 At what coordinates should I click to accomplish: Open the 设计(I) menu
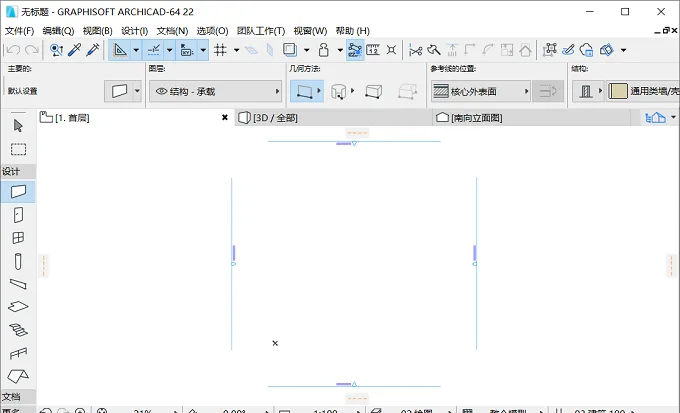point(134,31)
